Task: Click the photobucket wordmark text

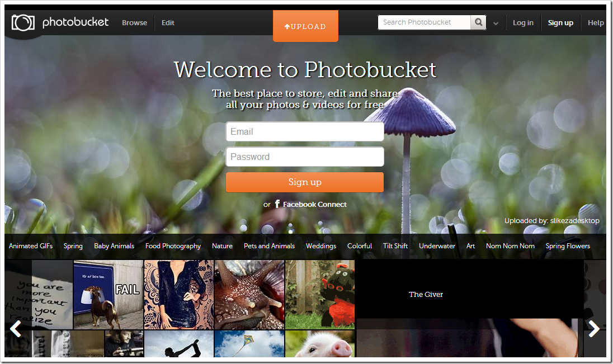Action: (76, 22)
